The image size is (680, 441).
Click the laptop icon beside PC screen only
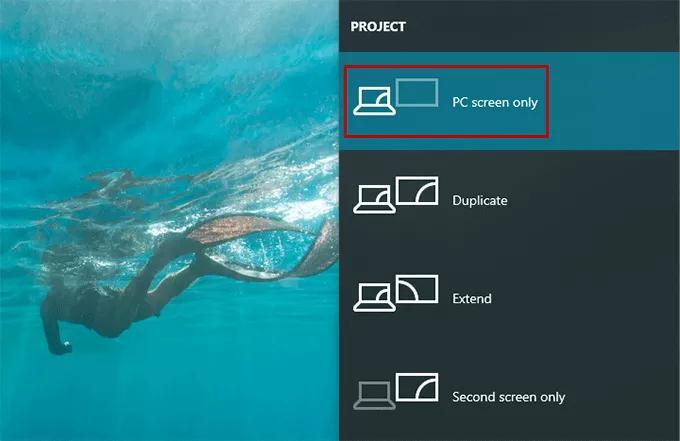(x=374, y=101)
